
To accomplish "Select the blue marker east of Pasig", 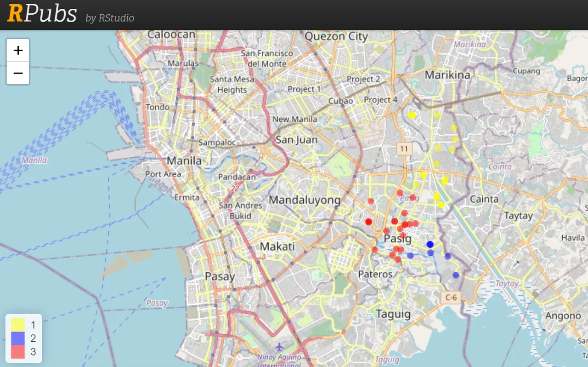I will [430, 244].
